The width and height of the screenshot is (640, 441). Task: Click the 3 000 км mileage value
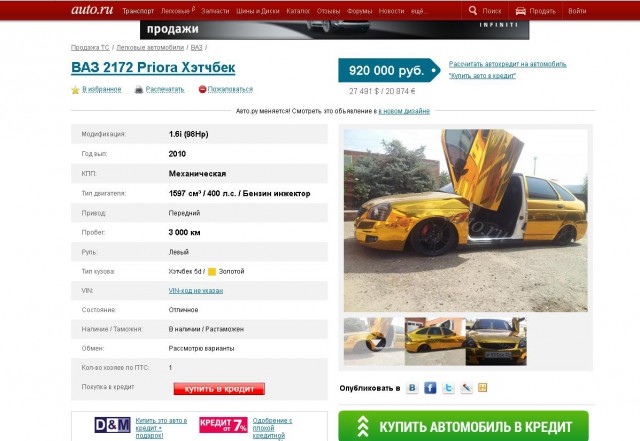click(x=184, y=232)
